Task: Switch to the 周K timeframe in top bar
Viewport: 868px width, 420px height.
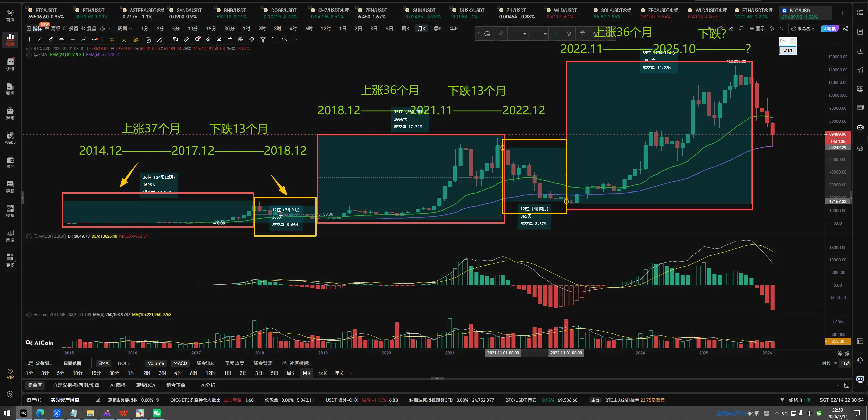Action: [405, 29]
